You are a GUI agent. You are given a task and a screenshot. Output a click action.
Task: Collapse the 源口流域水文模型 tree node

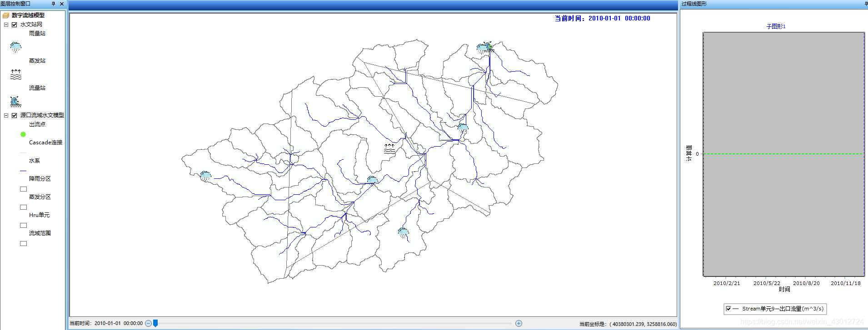pyautogui.click(x=6, y=115)
